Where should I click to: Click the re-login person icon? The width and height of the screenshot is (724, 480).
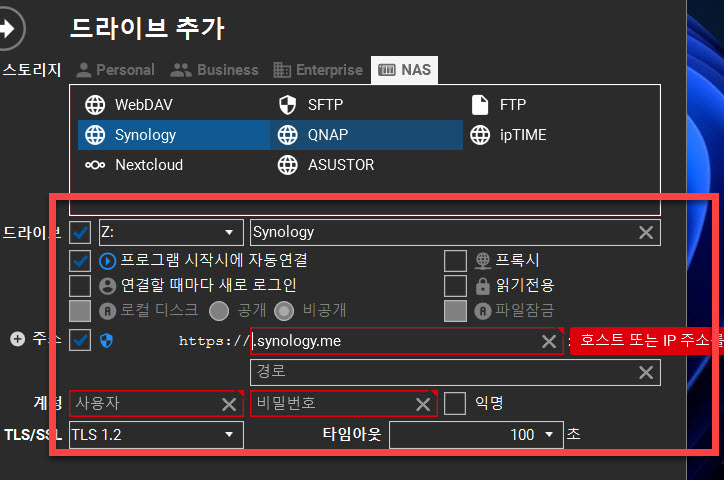pyautogui.click(x=108, y=286)
